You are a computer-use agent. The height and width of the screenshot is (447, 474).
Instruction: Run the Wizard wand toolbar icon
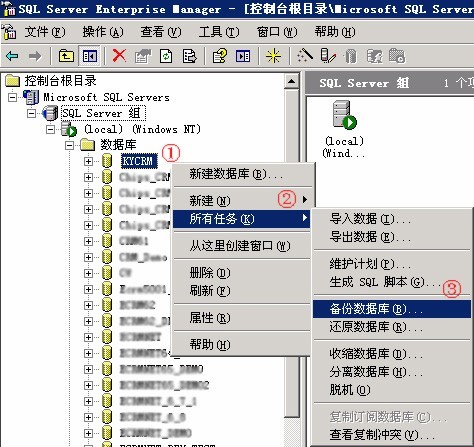(x=305, y=55)
